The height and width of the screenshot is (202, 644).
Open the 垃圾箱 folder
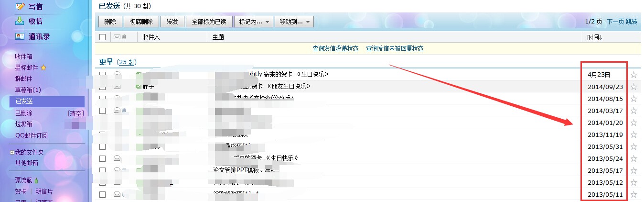pyautogui.click(x=24, y=124)
